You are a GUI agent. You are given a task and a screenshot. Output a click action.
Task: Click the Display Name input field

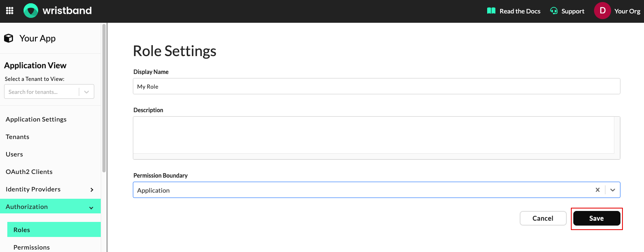[376, 87]
